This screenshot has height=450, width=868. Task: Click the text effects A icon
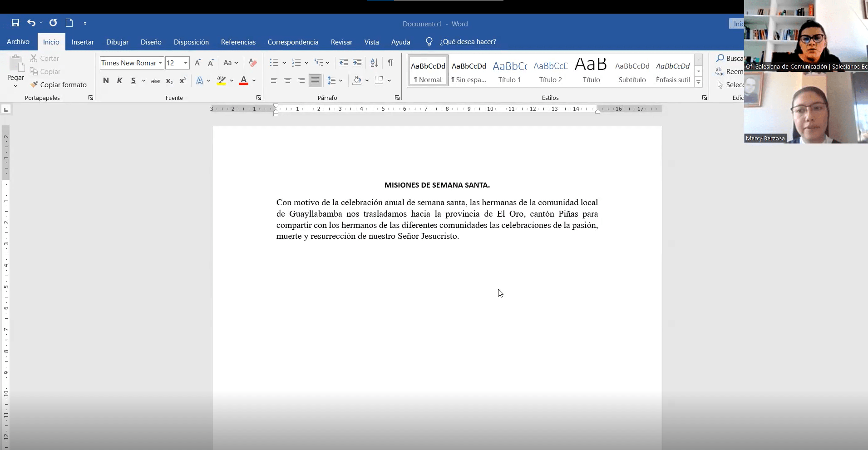tap(200, 80)
